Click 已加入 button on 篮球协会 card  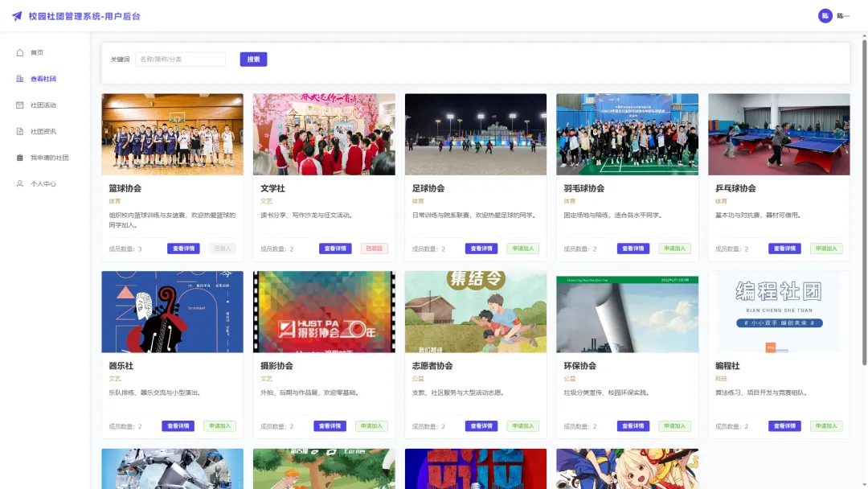223,249
